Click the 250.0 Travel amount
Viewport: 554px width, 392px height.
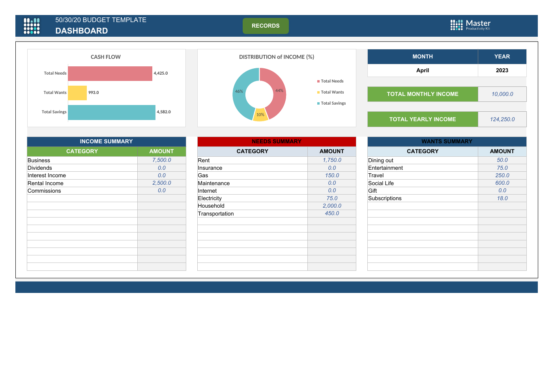point(502,176)
